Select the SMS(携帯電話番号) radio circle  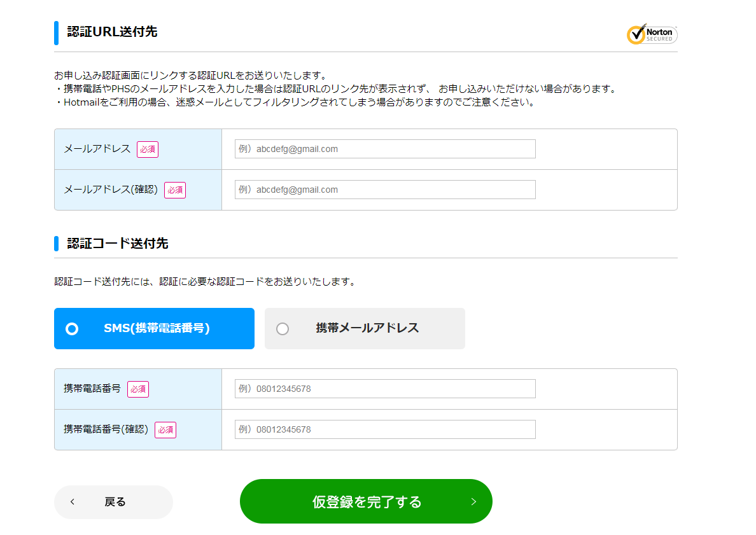[x=72, y=329]
